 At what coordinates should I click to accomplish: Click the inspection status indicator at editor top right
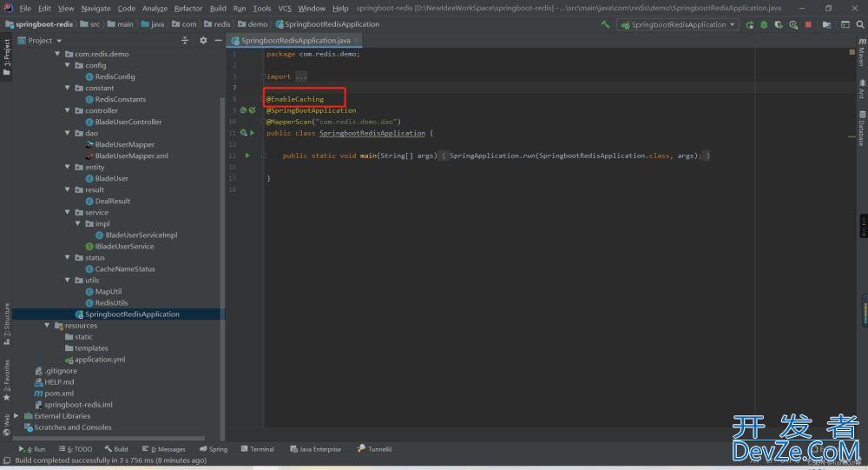[x=852, y=52]
